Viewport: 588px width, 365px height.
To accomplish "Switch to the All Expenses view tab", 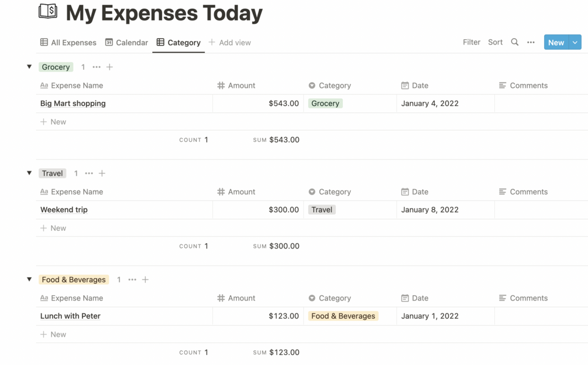I will (x=68, y=42).
